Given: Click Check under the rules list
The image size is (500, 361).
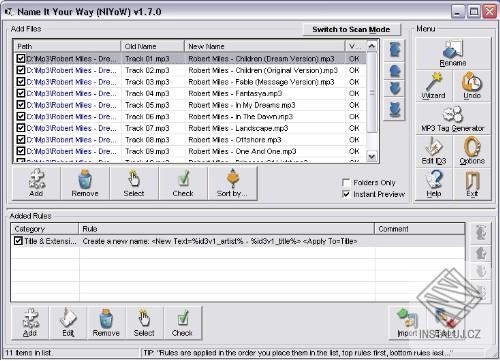Looking at the screenshot, I should pos(182,323).
